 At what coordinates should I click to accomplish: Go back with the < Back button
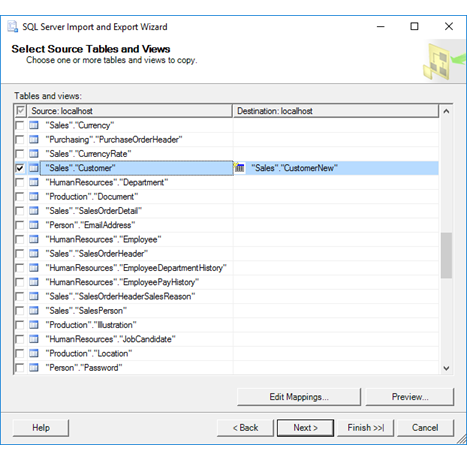coord(245,428)
